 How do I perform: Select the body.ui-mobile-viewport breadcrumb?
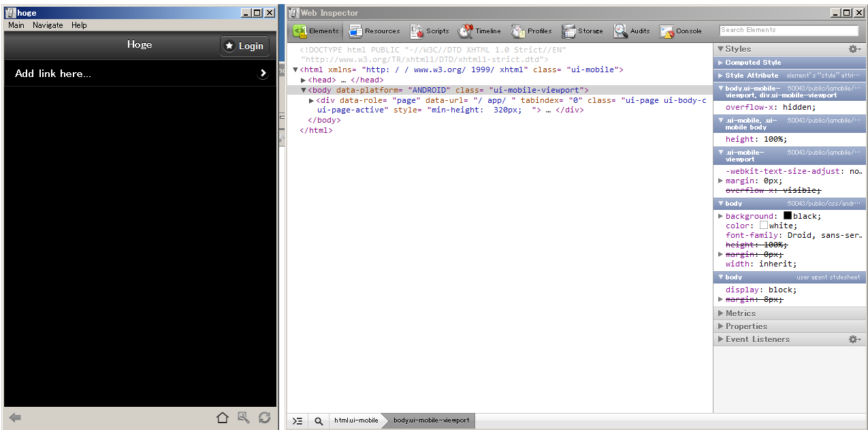coord(431,421)
